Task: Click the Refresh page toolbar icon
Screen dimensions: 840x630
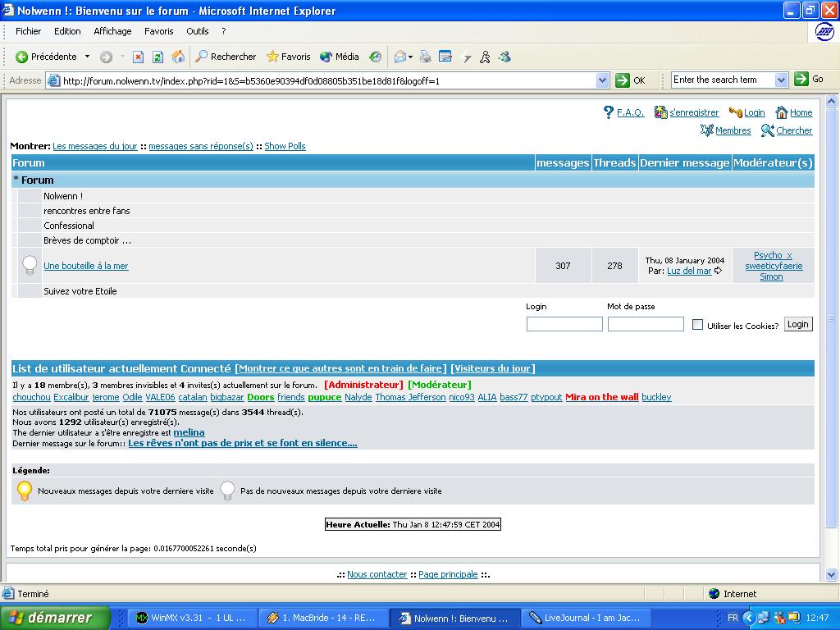Action: coord(157,57)
